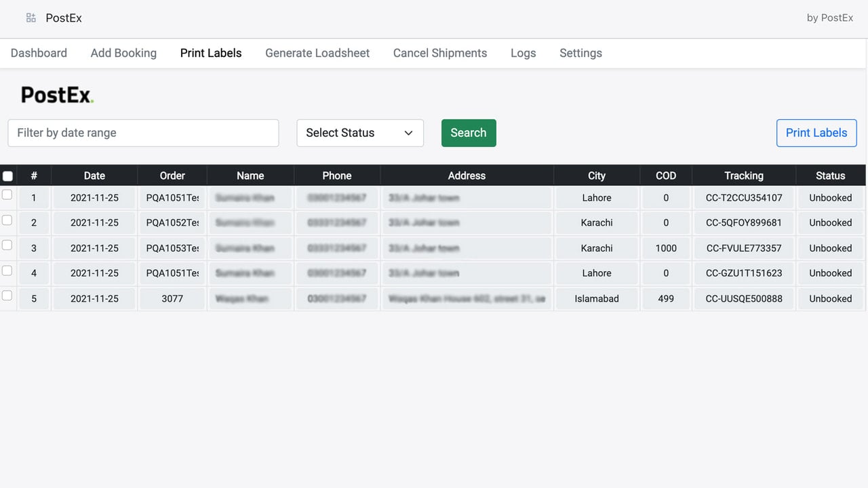This screenshot has height=488, width=868.
Task: Open the Settings tab
Action: (x=580, y=53)
